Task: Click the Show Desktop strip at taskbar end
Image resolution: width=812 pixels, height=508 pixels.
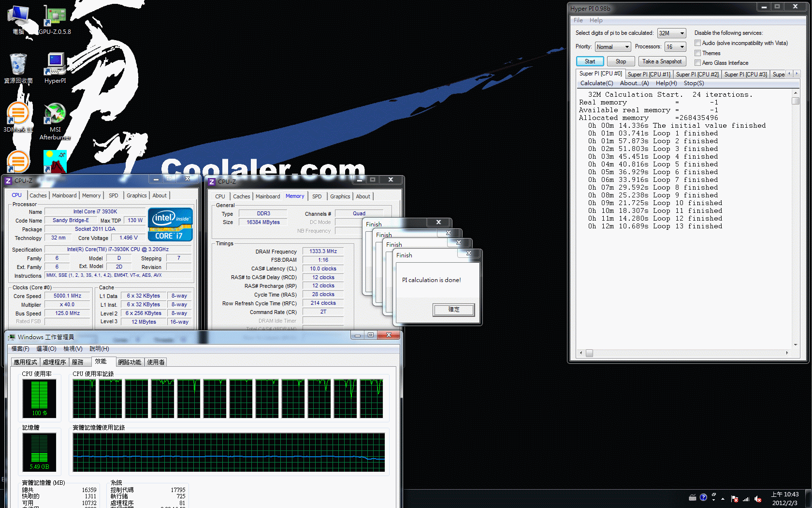Action: tap(808, 499)
